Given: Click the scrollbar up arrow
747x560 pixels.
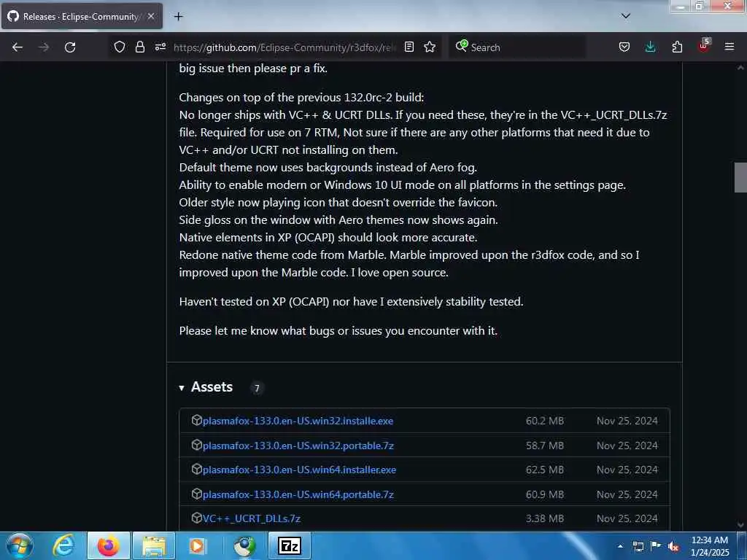Looking at the screenshot, I should [x=740, y=68].
